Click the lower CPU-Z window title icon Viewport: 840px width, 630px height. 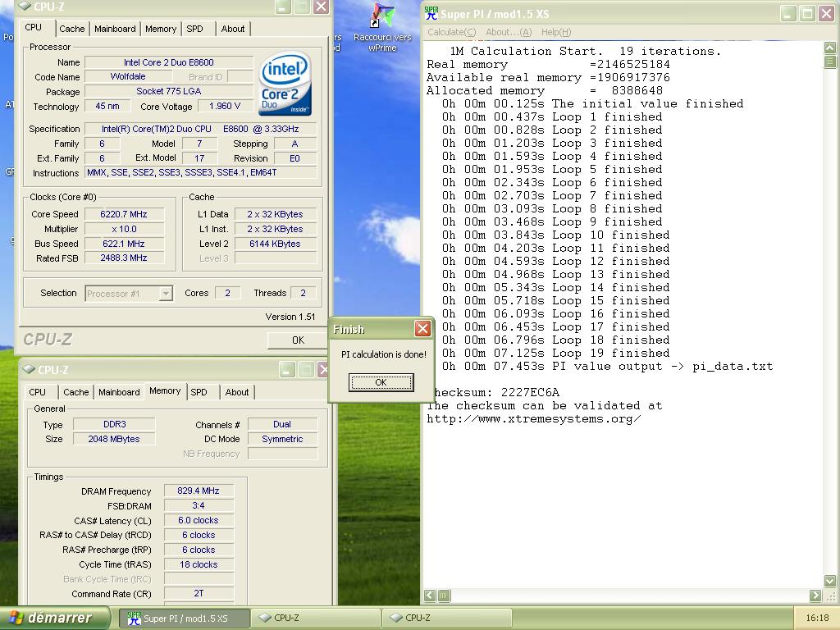click(29, 369)
